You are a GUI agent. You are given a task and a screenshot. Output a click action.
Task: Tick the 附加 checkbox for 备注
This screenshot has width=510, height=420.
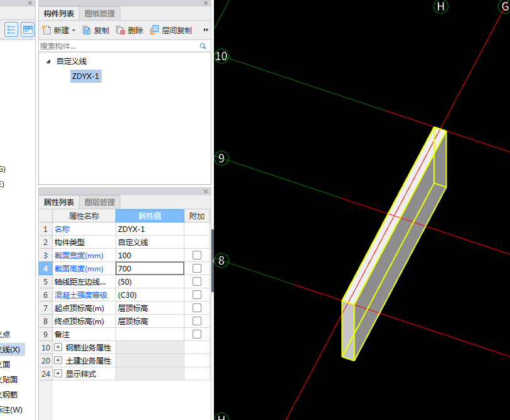[197, 334]
